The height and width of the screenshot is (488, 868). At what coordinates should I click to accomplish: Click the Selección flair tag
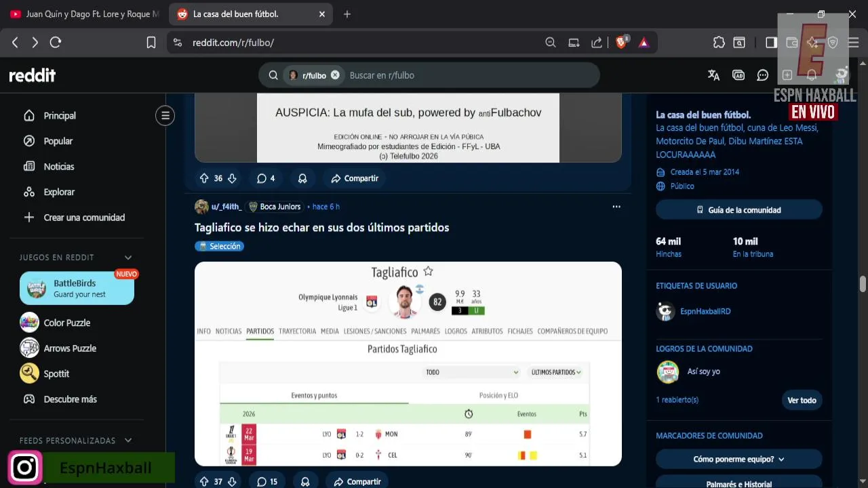[219, 246]
